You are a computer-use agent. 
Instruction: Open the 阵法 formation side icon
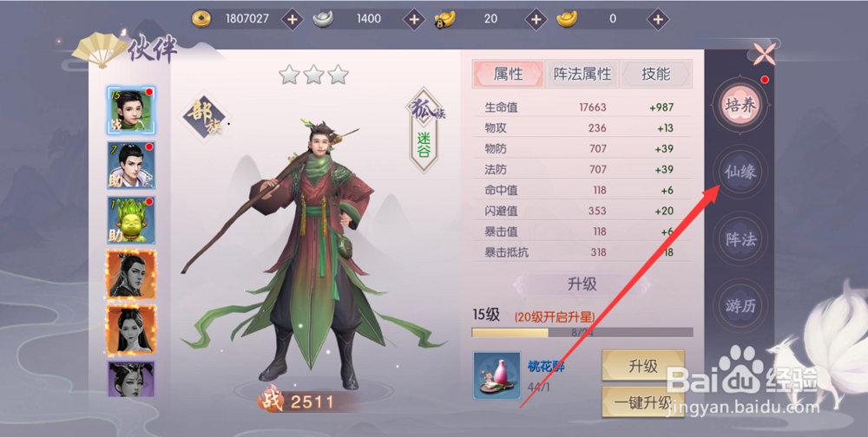740,239
